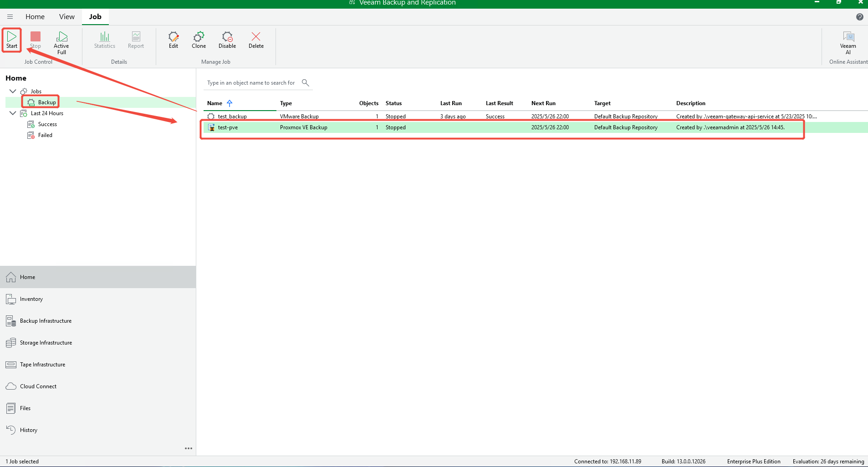Collapse the Last 24 Hours node
This screenshot has width=868, height=467.
tap(13, 113)
